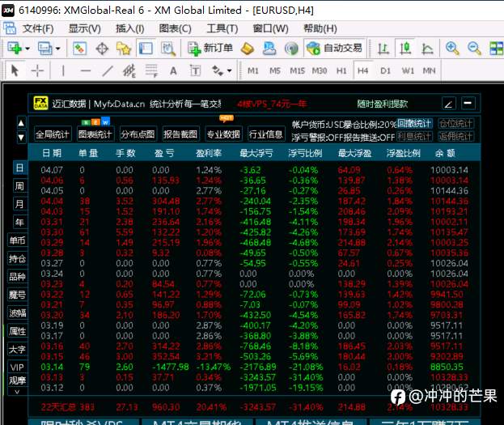The width and height of the screenshot is (504, 425).
Task: Open the 全局统计 tab
Action: point(53,134)
